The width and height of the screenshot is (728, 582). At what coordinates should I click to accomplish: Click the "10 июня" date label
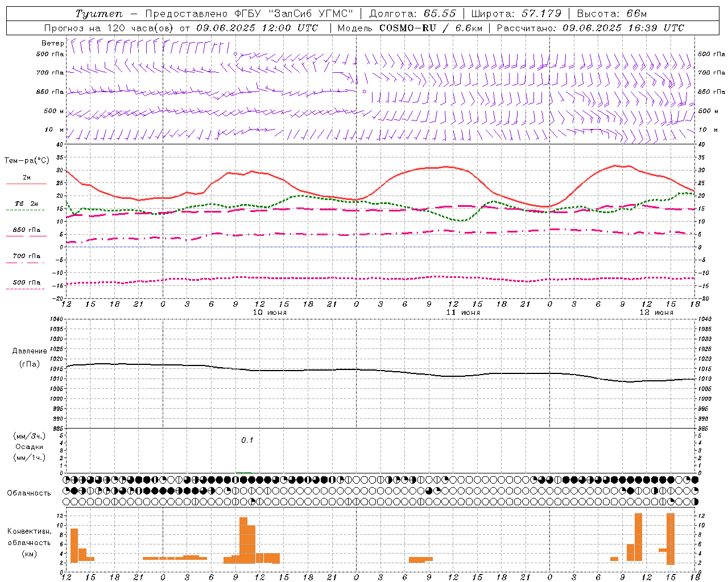[x=270, y=313]
